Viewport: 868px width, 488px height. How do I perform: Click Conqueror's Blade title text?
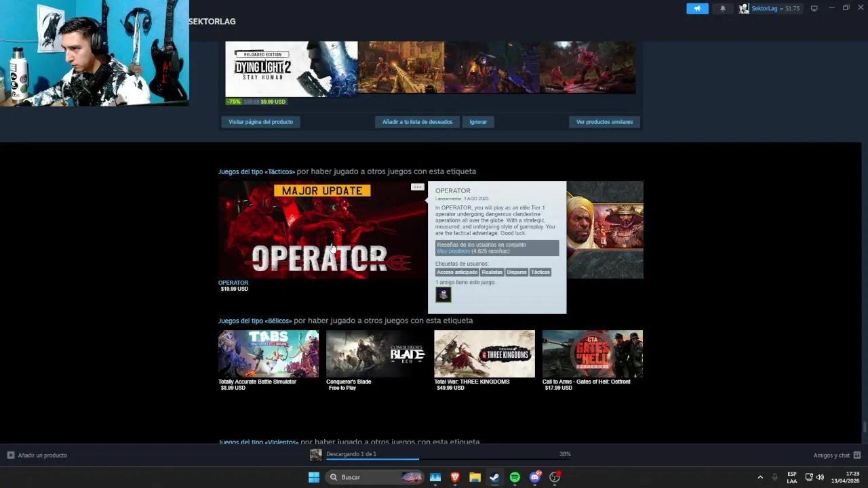(x=349, y=382)
